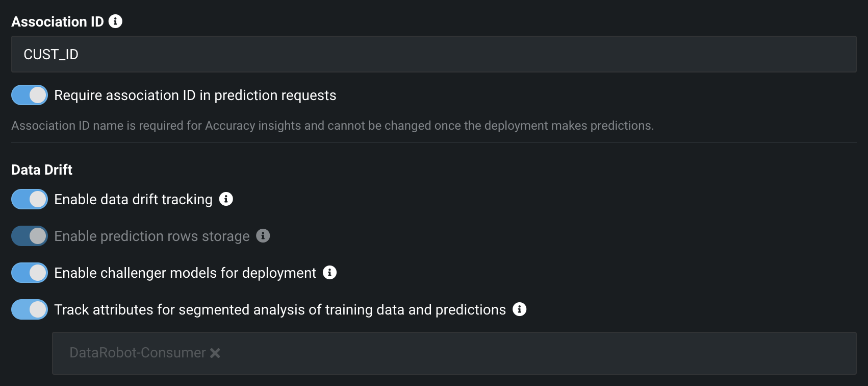Click 'Track attributes for segmented analysis' label
The width and height of the screenshot is (868, 386).
tap(280, 310)
